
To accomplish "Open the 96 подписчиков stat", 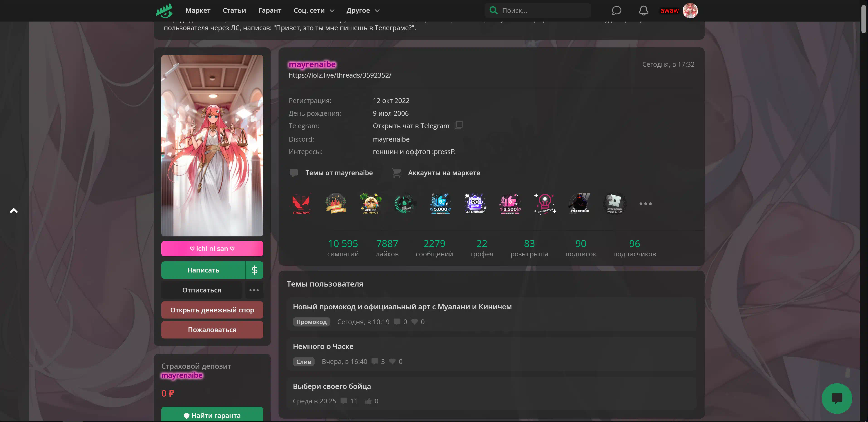I will point(635,248).
